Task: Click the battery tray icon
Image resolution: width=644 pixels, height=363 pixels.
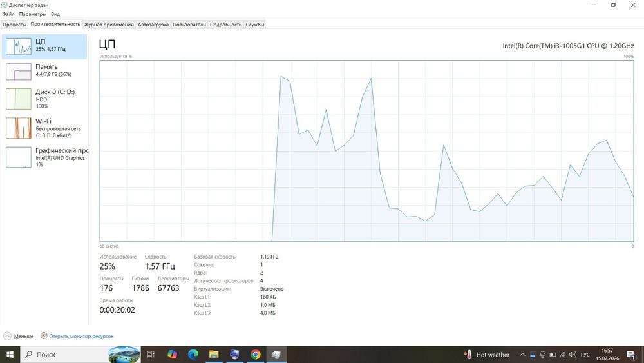Action: tap(553, 355)
